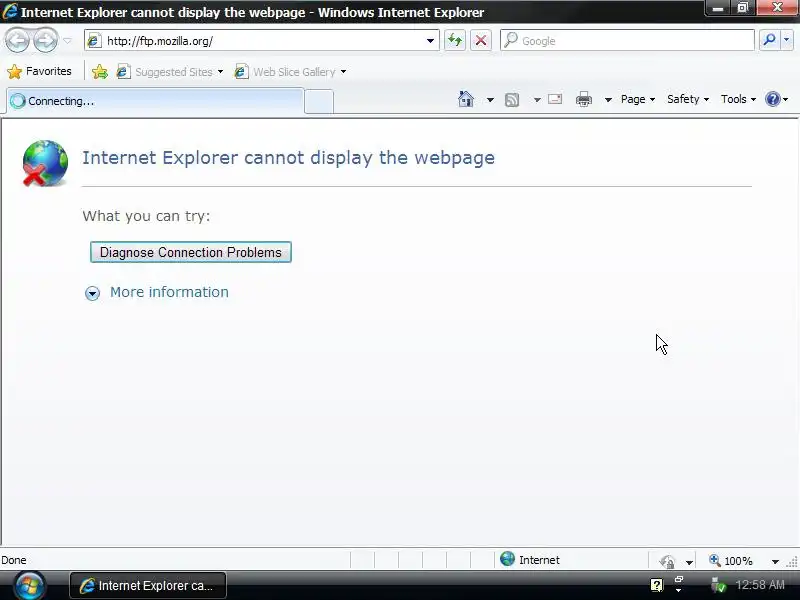Open the Page menu

pyautogui.click(x=638, y=99)
